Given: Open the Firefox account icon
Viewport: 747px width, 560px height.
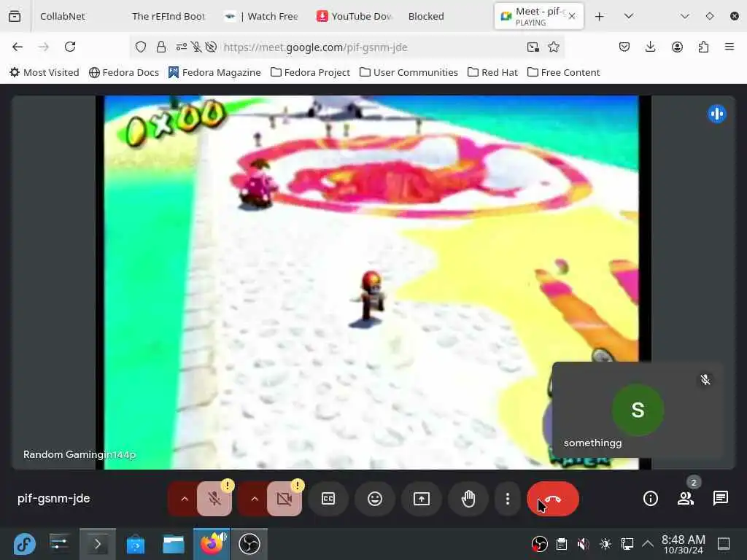Looking at the screenshot, I should click(x=677, y=47).
